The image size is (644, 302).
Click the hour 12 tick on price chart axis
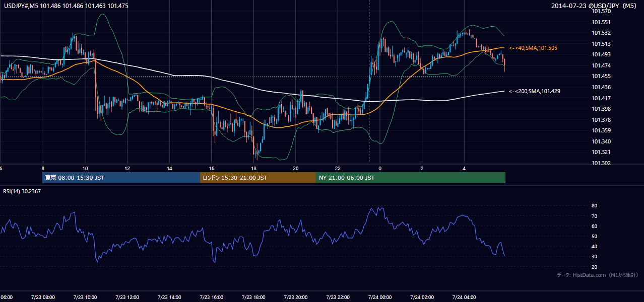[x=127, y=169]
